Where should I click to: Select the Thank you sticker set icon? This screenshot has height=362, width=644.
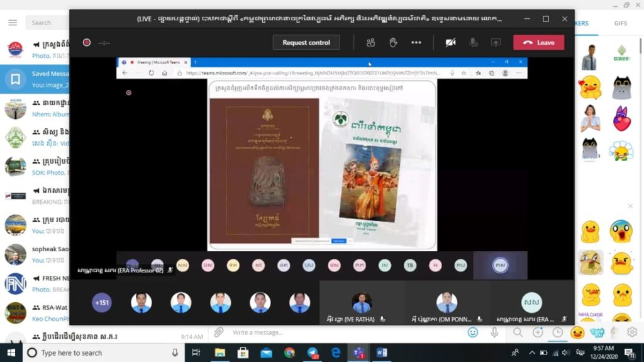pos(597,332)
